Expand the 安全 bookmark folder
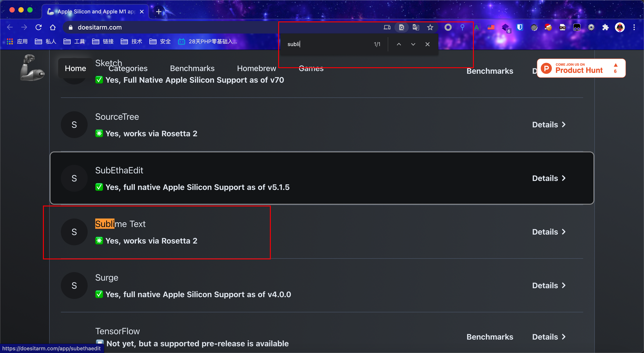Screen dimensions: 644x353 160,42
